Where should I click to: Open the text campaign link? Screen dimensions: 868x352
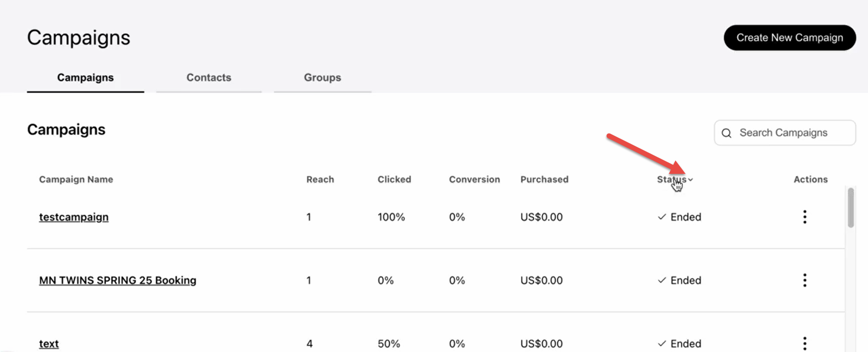pyautogui.click(x=49, y=343)
